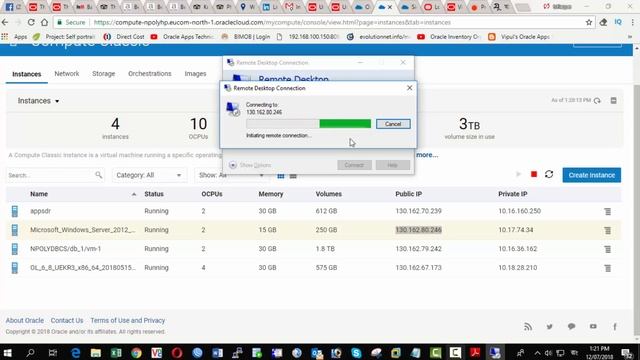Viewport: 640px width, 360px height.
Task: Click the OL_6_8_UEKR3 instance server icon
Action: (x=15, y=268)
